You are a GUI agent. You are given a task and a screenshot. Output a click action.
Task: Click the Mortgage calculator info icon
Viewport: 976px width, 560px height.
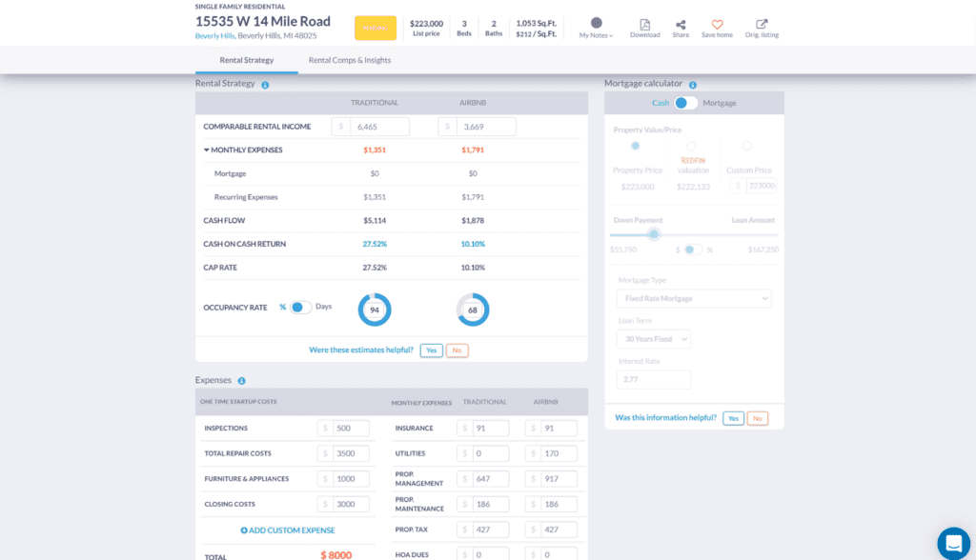pos(693,85)
